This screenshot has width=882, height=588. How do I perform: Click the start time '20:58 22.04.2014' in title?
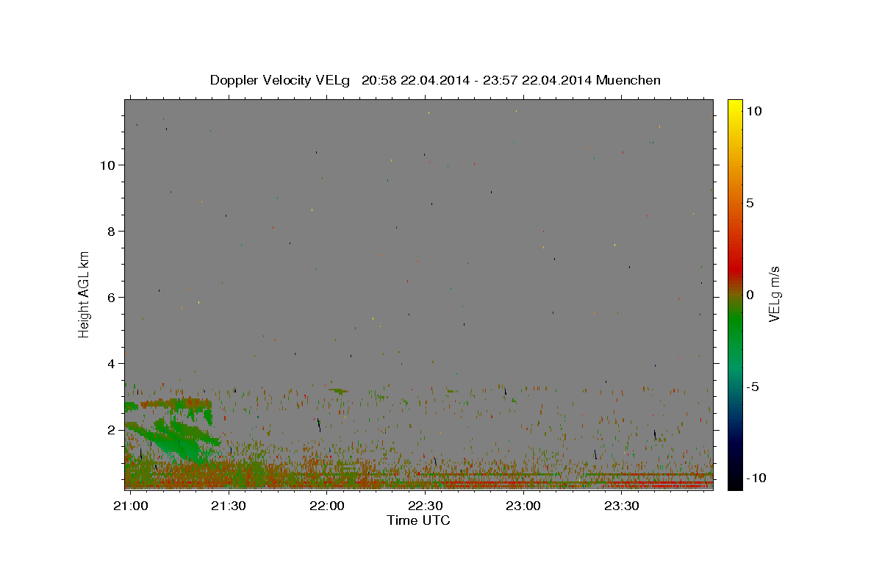414,80
